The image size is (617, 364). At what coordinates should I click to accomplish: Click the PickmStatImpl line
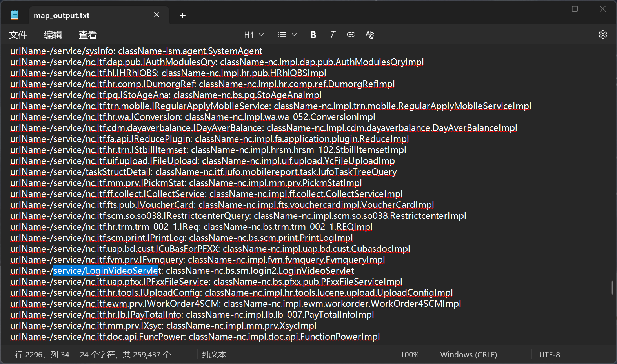click(x=186, y=183)
